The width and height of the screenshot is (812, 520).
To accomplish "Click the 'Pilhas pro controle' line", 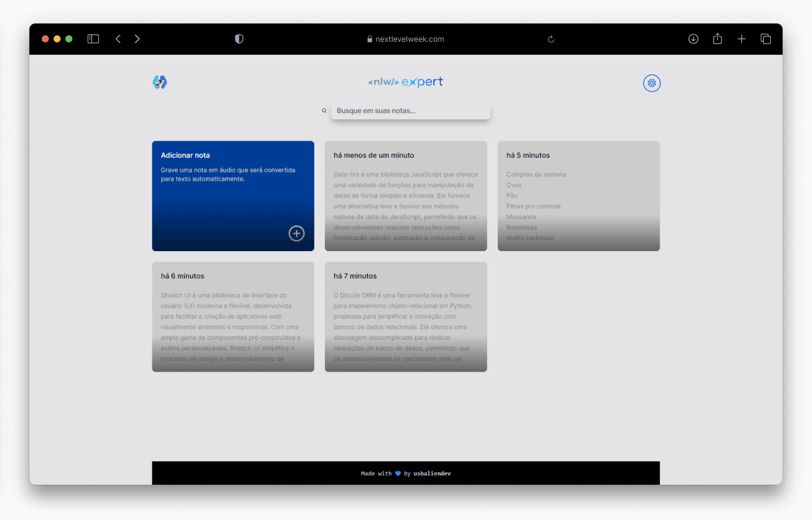I will click(533, 206).
